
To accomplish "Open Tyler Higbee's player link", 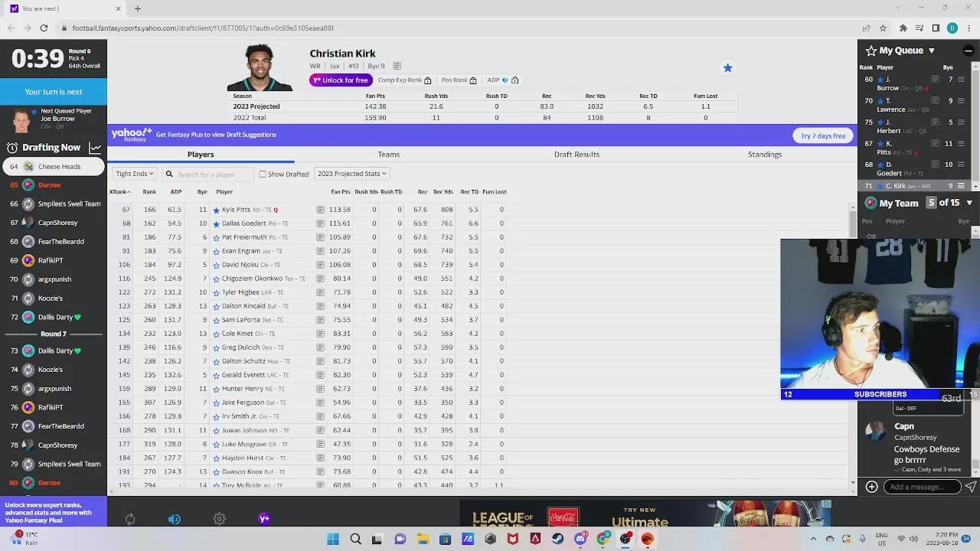I will tap(240, 292).
